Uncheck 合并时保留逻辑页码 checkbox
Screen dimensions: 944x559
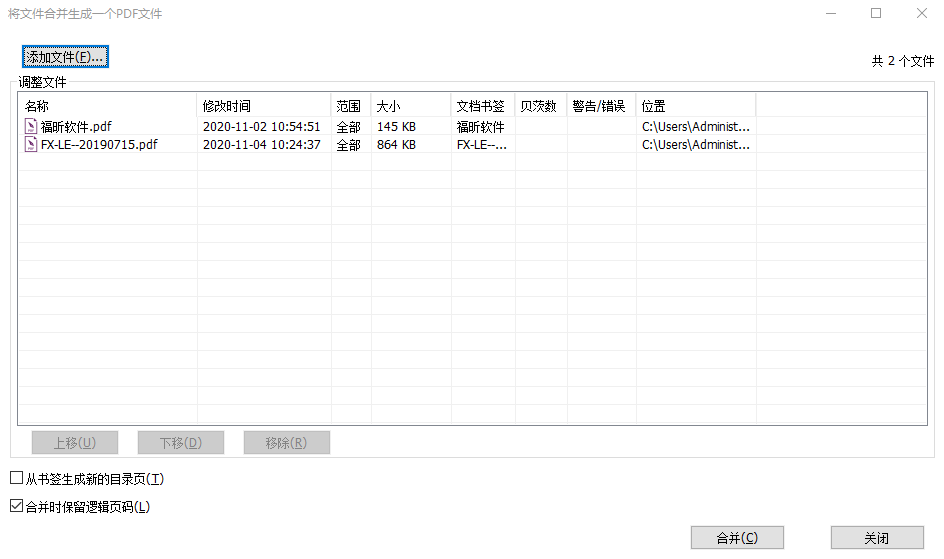click(16, 507)
